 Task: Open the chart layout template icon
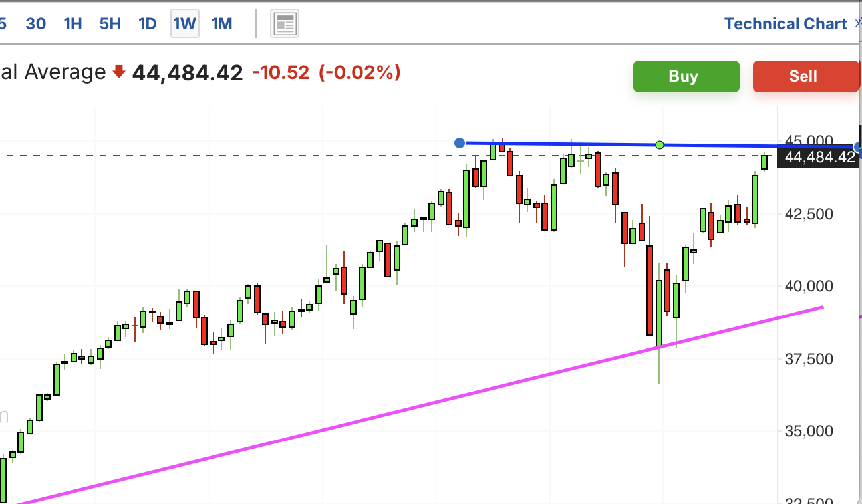(x=285, y=25)
